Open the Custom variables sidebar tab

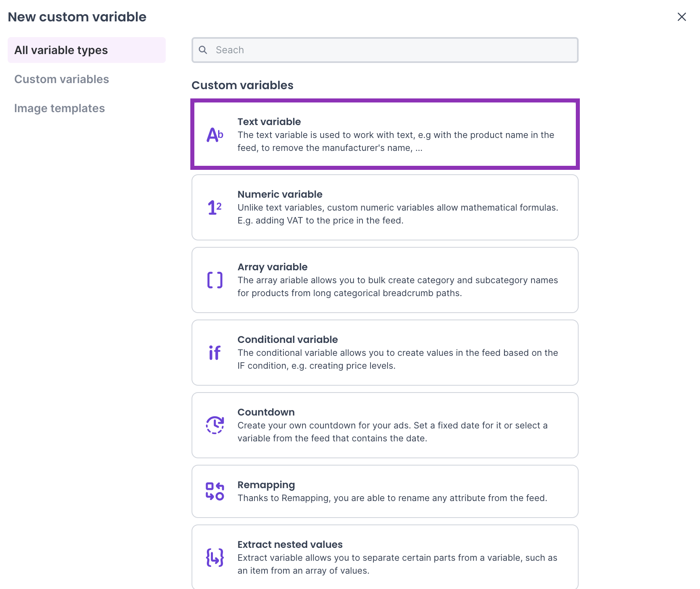[62, 79]
